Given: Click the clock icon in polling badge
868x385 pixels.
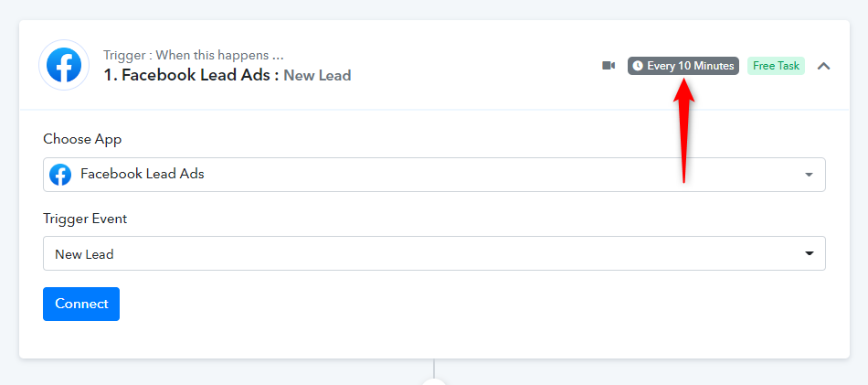Looking at the screenshot, I should 638,65.
